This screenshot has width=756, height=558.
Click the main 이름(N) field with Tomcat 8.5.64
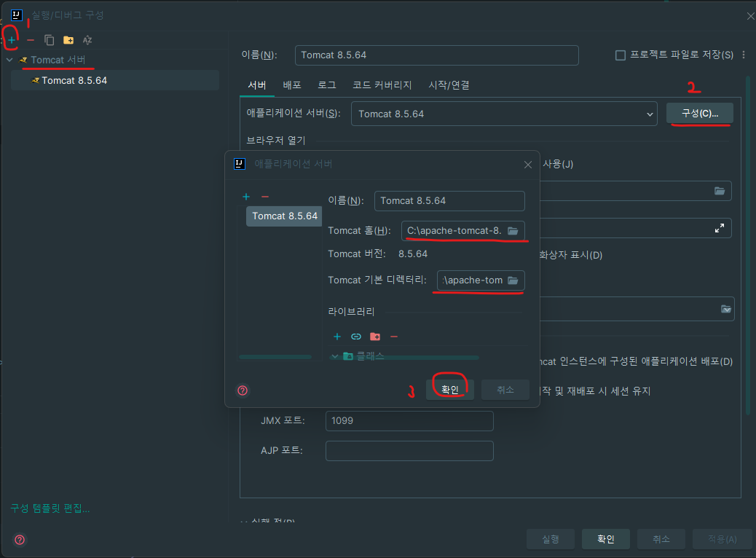click(436, 55)
